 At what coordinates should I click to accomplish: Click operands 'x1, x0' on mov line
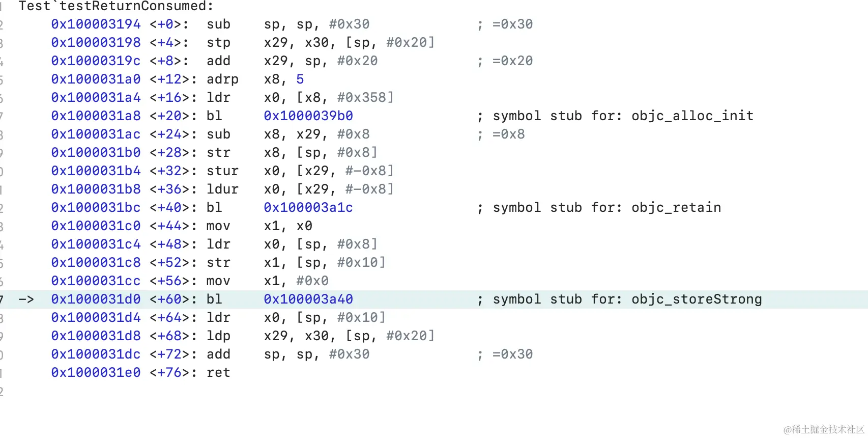tap(288, 226)
